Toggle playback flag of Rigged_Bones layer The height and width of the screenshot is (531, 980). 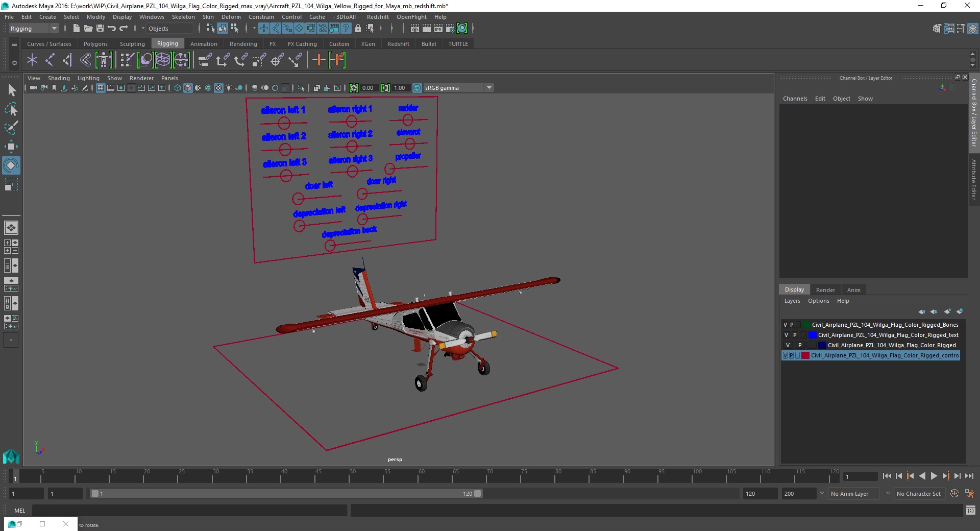point(792,325)
